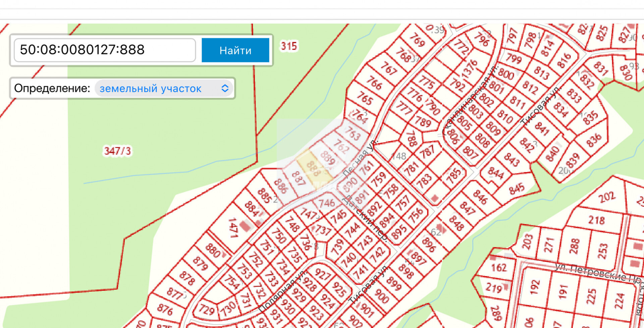Select parcel 845 on the map
This screenshot has height=328, width=644.
point(516,188)
